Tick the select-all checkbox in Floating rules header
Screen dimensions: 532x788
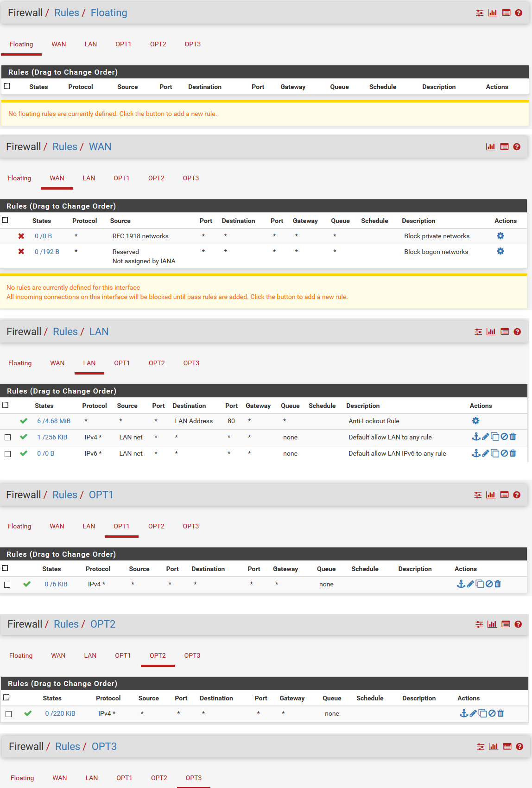(x=7, y=86)
